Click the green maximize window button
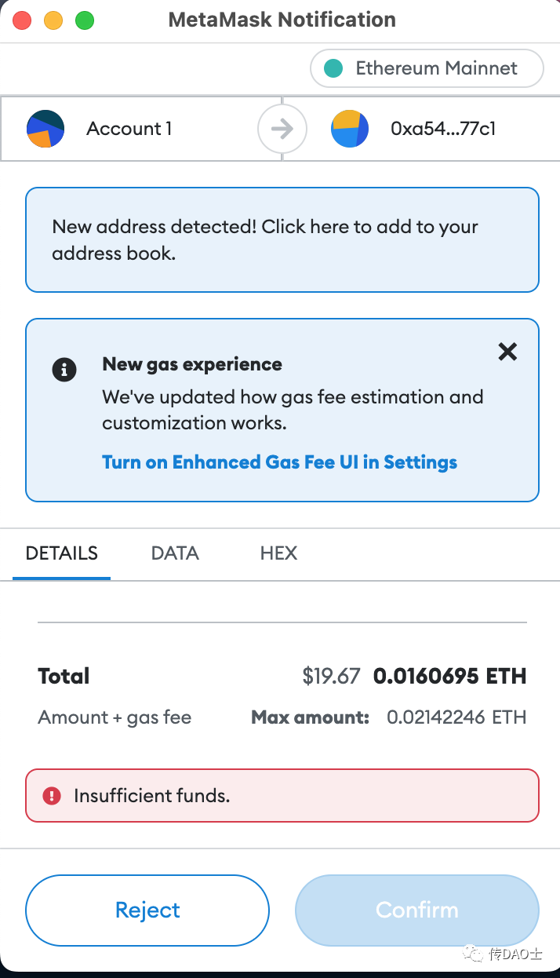The width and height of the screenshot is (560, 978). tap(85, 20)
